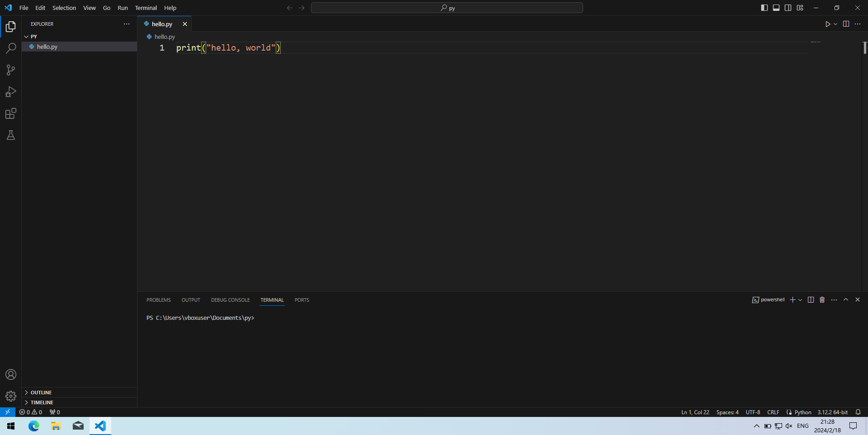
Task: Go forward with navigation arrow
Action: 302,8
